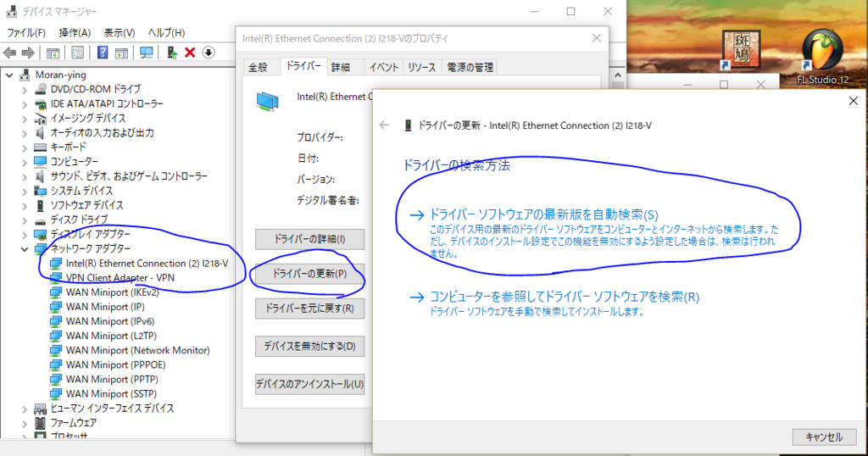Click the Back arrow in Device Manager toolbar
The height and width of the screenshot is (456, 868).
pos(10,53)
